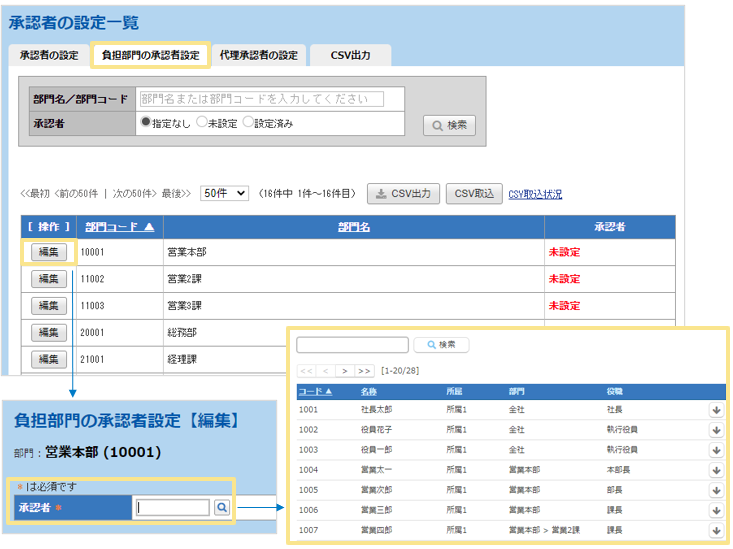Choose the 未設定 approver filter radio

pyautogui.click(x=201, y=123)
